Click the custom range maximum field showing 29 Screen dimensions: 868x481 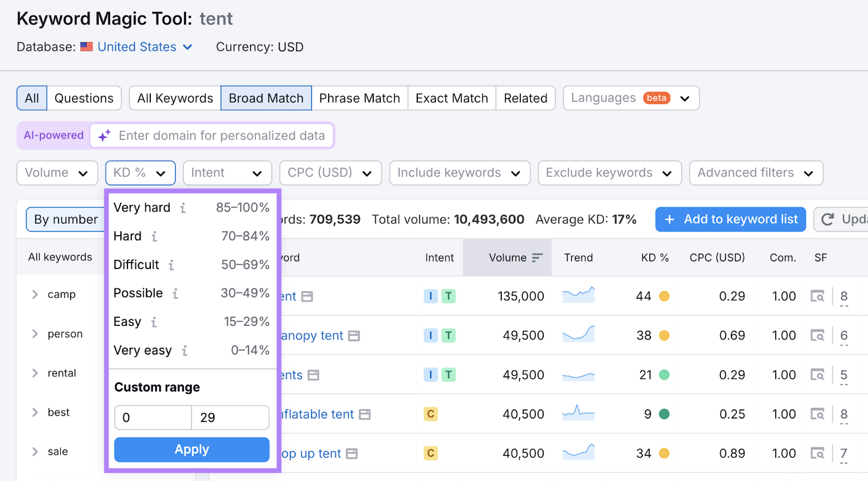click(230, 418)
